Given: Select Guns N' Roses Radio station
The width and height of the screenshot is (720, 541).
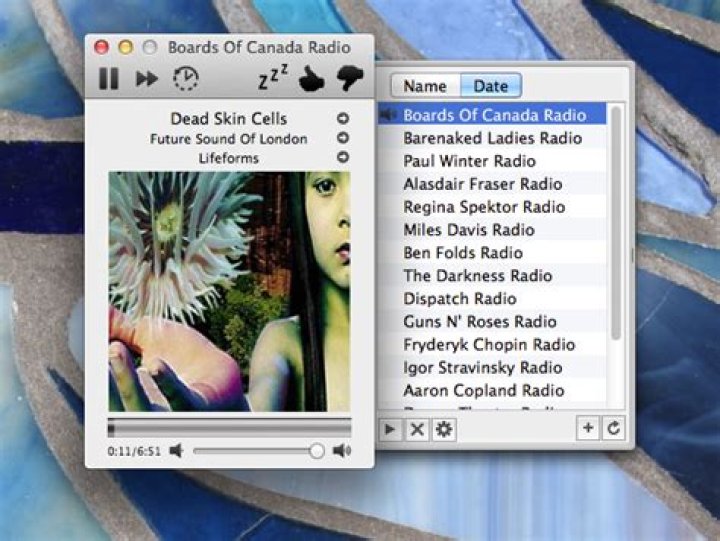Looking at the screenshot, I should 492,321.
